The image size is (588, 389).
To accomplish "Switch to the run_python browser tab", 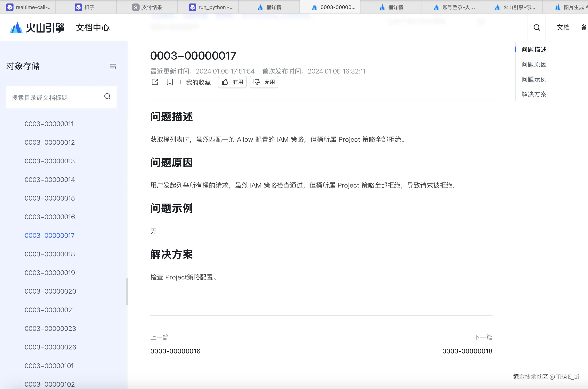I will (x=211, y=7).
